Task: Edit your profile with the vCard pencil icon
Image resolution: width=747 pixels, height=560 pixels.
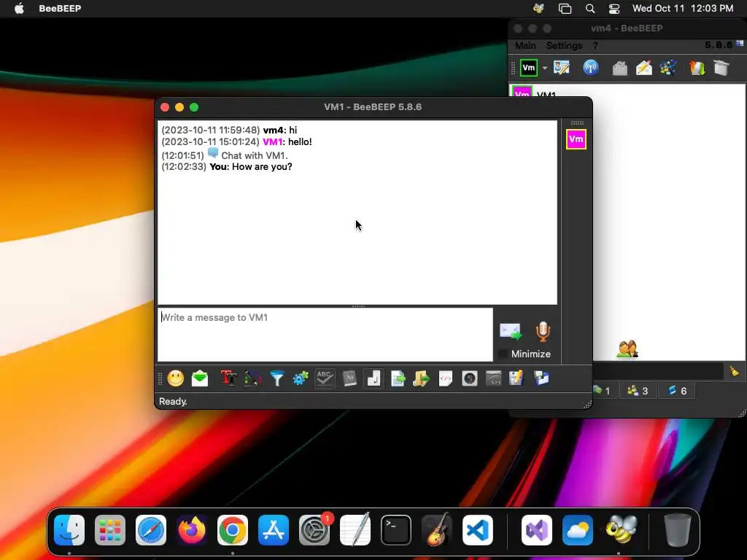Action: tap(562, 68)
